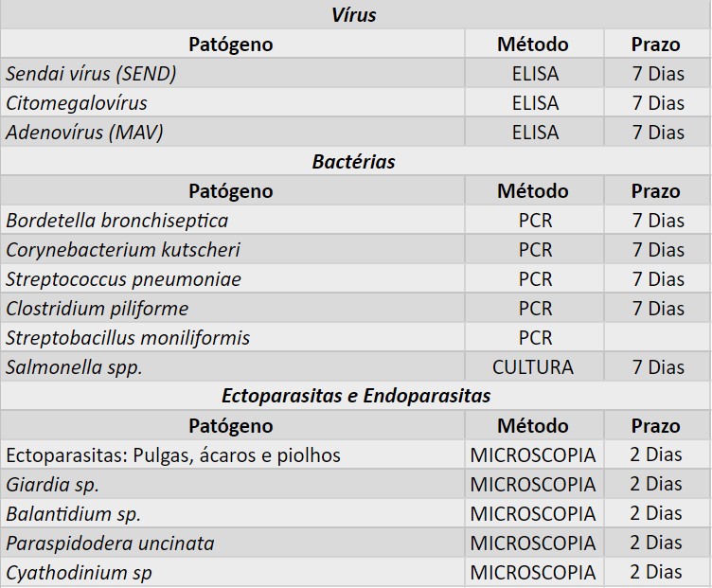This screenshot has width=712, height=588.
Task: Click the Paraspidodera uncinata cell
Action: pyautogui.click(x=110, y=543)
